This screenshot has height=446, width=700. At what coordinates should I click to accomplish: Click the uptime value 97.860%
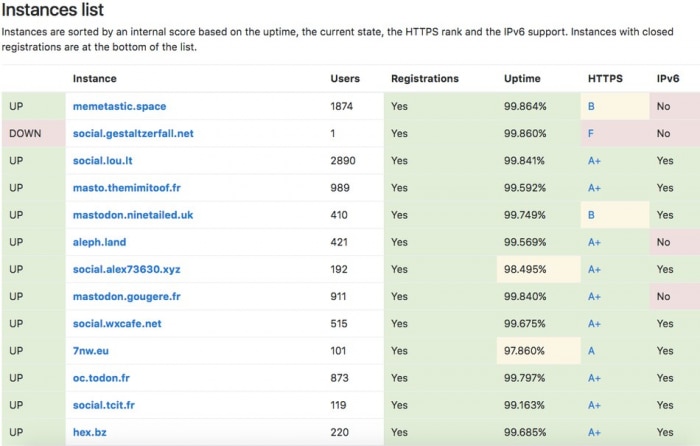[524, 351]
